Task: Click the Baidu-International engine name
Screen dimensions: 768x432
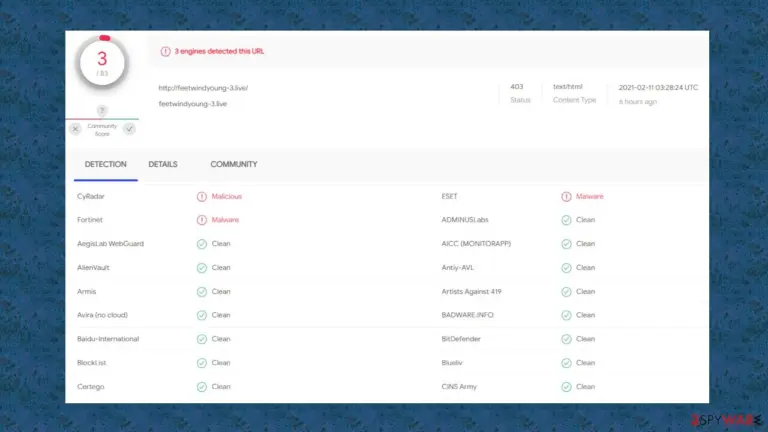Action: pos(108,339)
